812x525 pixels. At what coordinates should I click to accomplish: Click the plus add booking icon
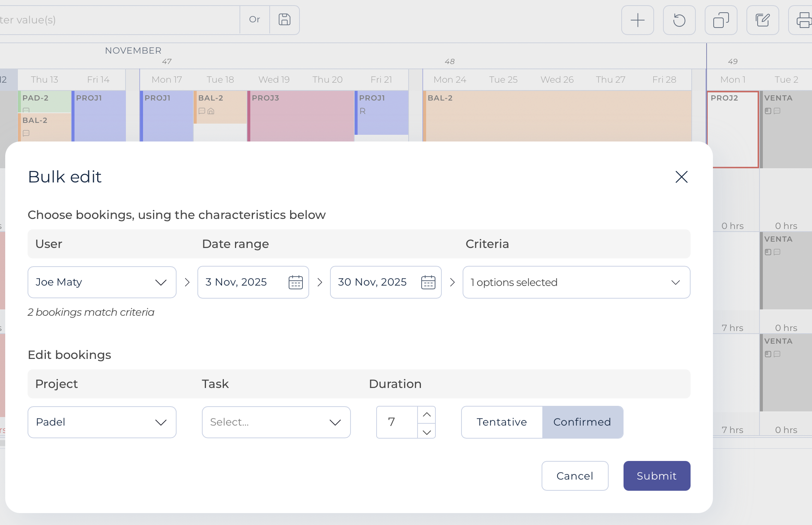[637, 20]
